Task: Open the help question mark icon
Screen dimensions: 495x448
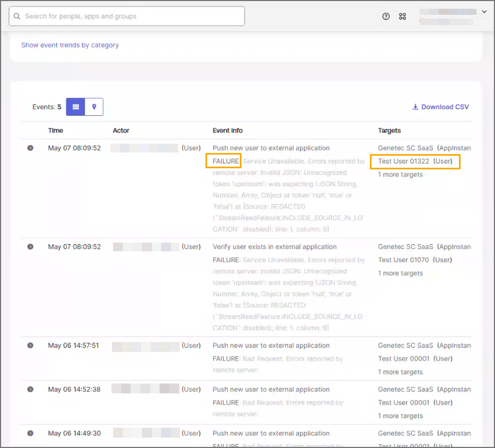Action: pos(386,16)
